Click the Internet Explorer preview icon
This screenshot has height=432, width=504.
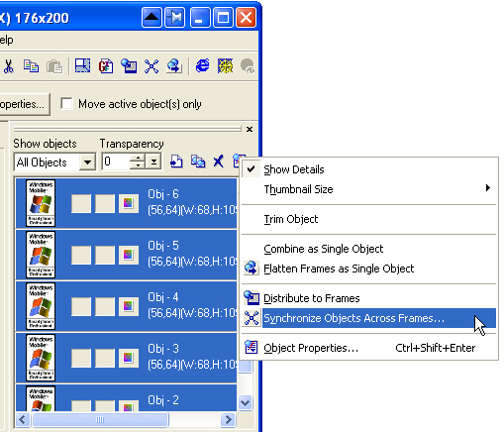click(202, 65)
